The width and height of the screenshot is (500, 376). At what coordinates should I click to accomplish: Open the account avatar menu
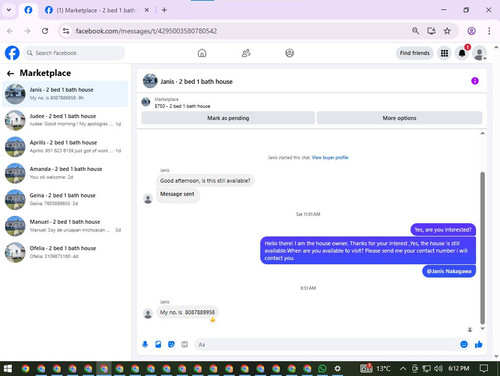(x=480, y=53)
